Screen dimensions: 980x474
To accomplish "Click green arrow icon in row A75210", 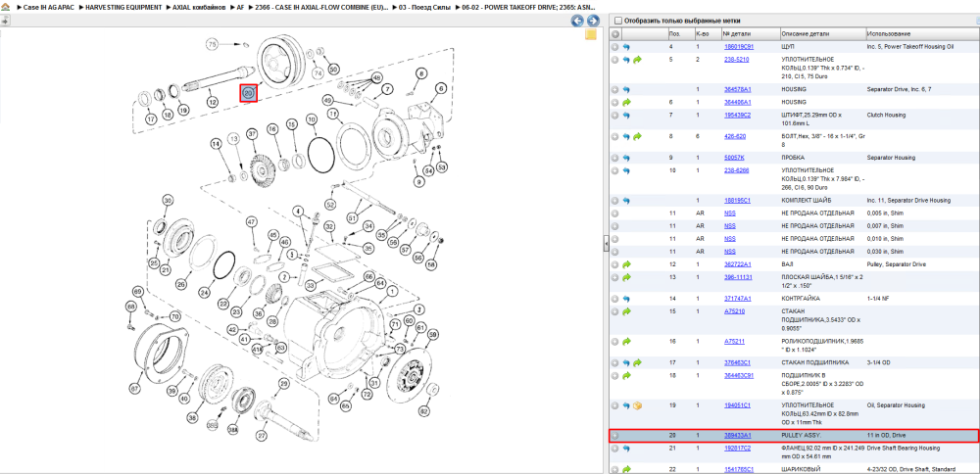I will point(626,311).
